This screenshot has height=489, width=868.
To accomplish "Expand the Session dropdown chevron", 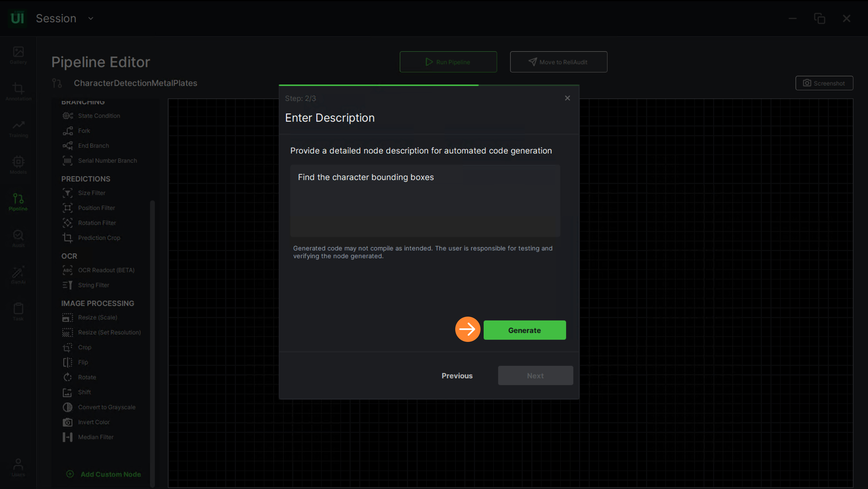I will coord(91,19).
